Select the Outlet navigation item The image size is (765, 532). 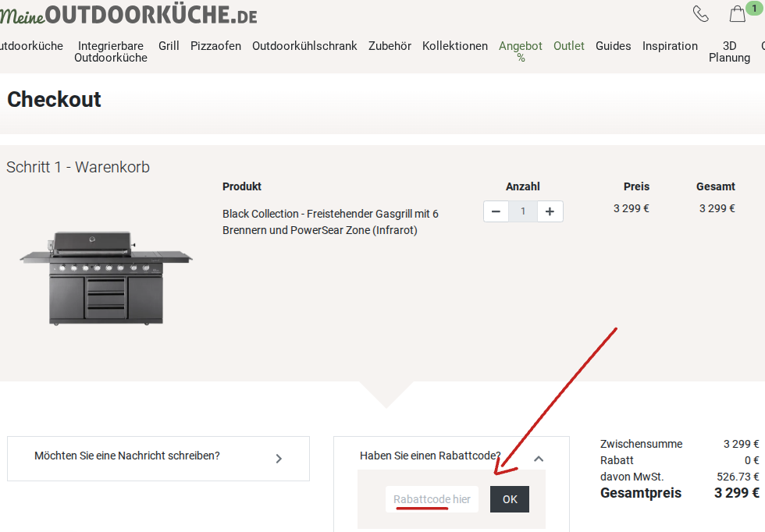click(569, 46)
